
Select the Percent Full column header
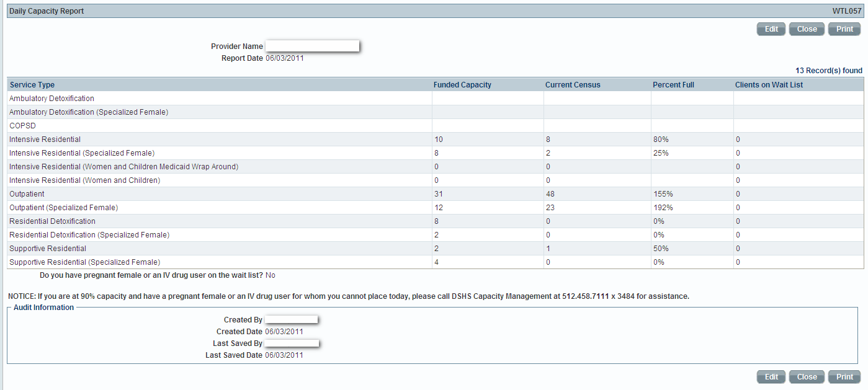point(673,85)
